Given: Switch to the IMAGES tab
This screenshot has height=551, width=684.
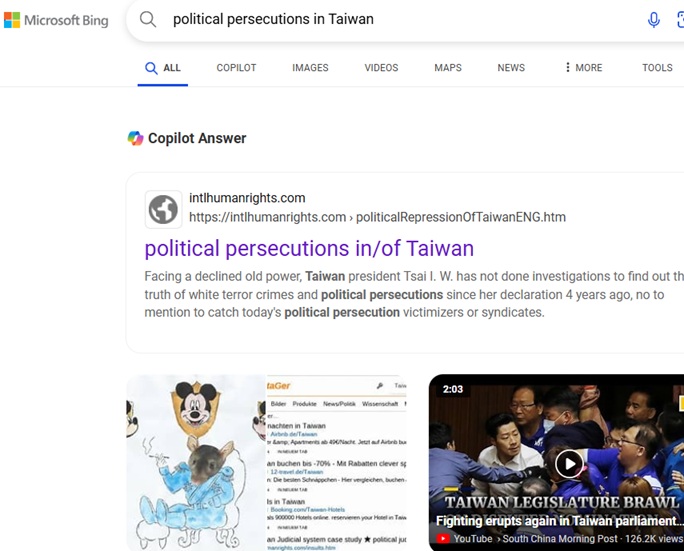Looking at the screenshot, I should coord(310,68).
